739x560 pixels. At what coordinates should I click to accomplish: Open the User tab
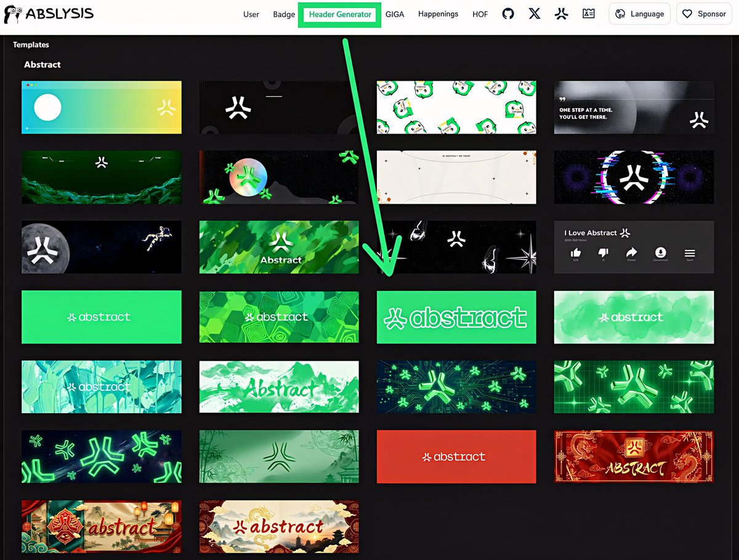[x=251, y=14]
